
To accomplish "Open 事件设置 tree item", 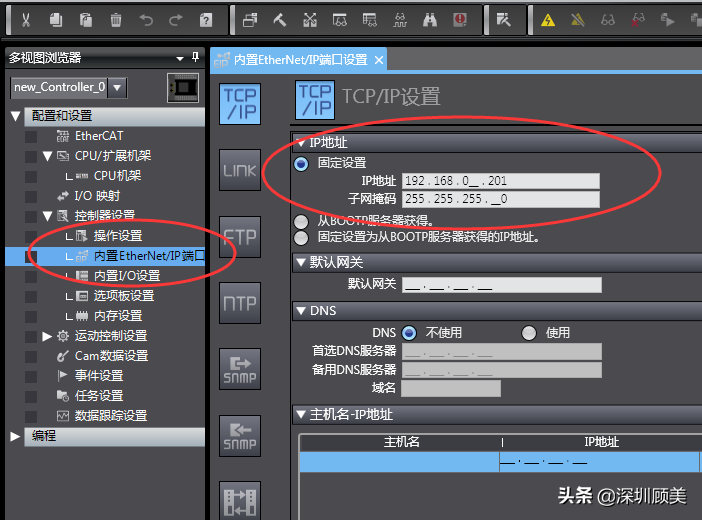I will tap(99, 376).
